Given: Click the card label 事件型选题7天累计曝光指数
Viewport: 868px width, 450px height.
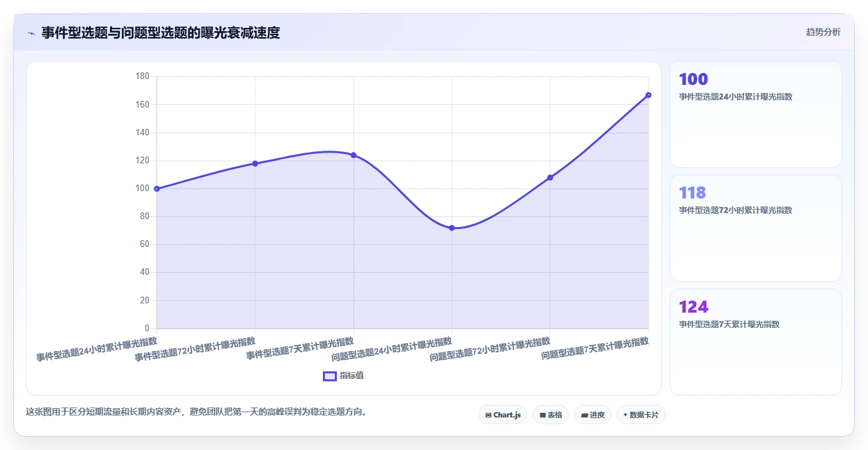Looking at the screenshot, I should (x=729, y=325).
